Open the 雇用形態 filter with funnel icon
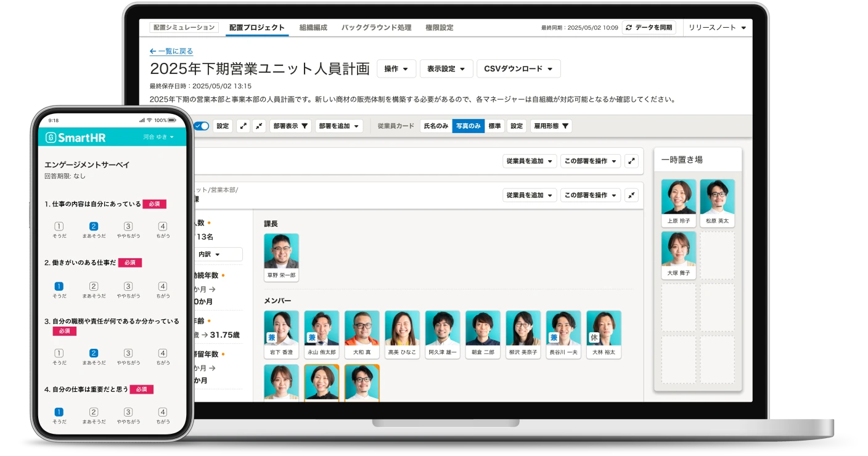868x456 pixels. (x=551, y=126)
